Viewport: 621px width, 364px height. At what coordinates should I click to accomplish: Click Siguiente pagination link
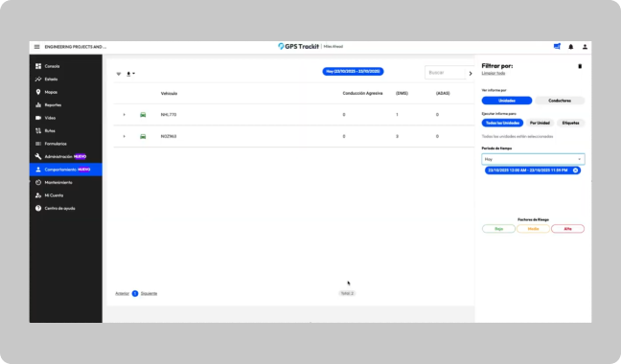pos(149,293)
